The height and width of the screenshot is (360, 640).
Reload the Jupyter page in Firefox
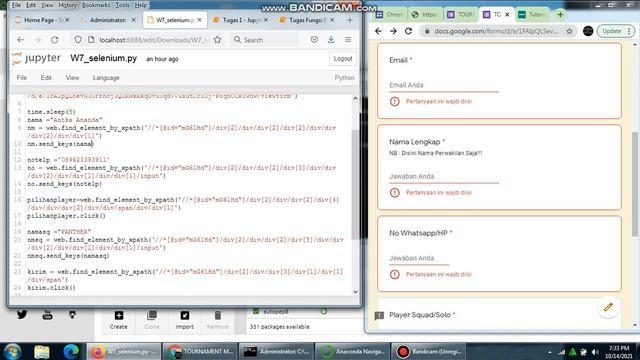55,40
